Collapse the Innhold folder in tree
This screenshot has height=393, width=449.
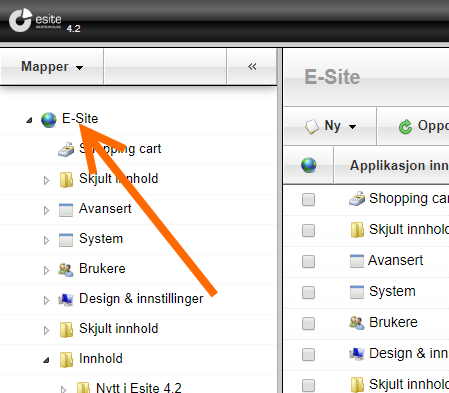coord(46,360)
